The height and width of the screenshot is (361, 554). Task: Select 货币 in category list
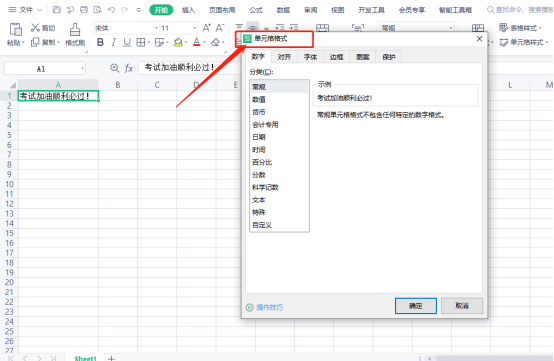[x=279, y=112]
